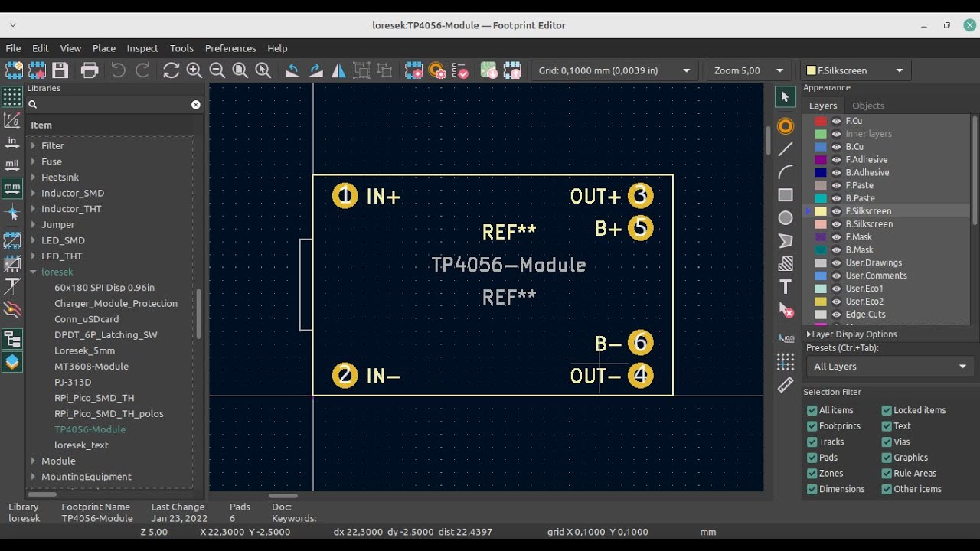980x551 pixels.
Task: Open the Preferences menu
Action: point(230,48)
